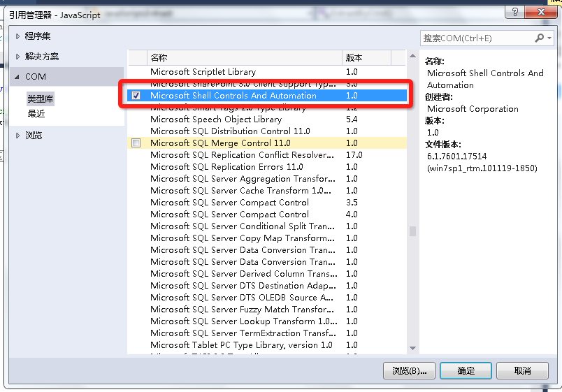562x392 pixels.
Task: Select Microsoft SQL Distribution Control 11.0 row
Action: click(267, 131)
